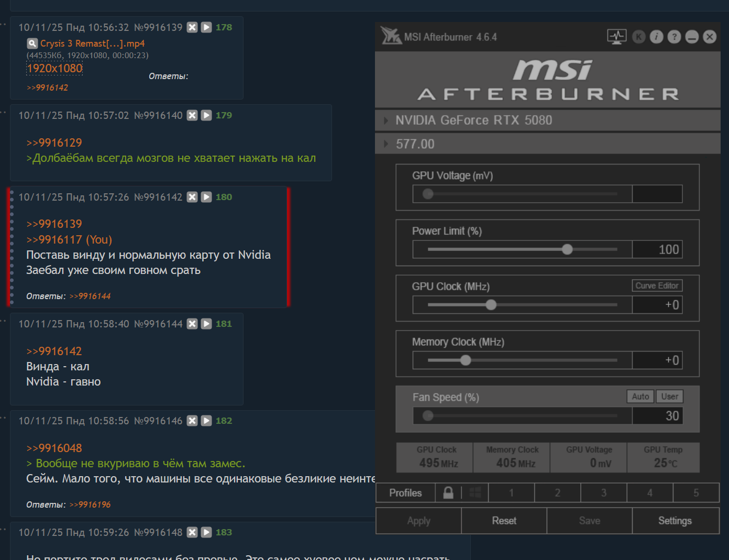Image resolution: width=729 pixels, height=560 pixels.
Task: Hide post №9916139 with its X icon
Action: click(192, 27)
